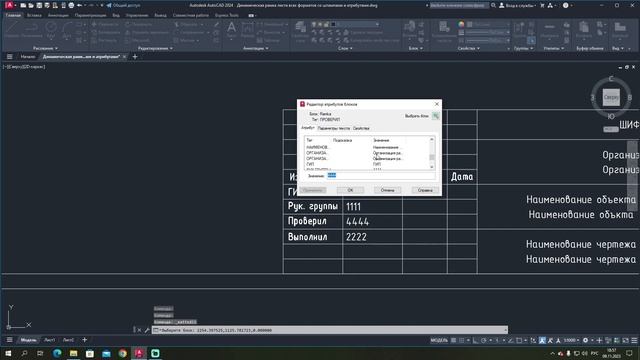Click the Тег column header
This screenshot has width=640, height=360.
pyautogui.click(x=318, y=140)
